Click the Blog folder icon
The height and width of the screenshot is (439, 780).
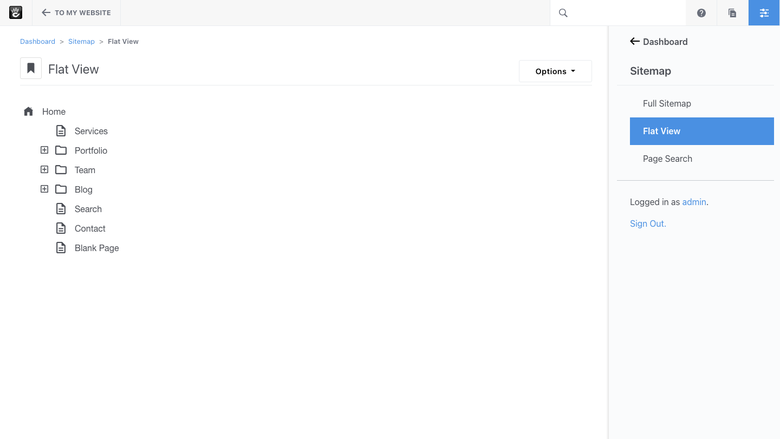(x=61, y=189)
